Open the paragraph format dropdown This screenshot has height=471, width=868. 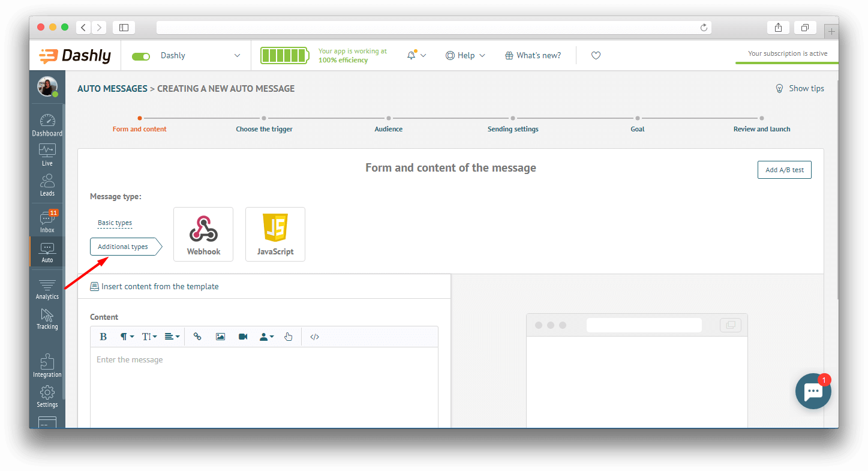click(x=127, y=337)
